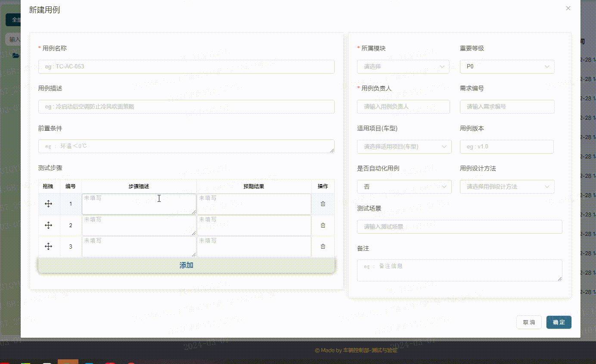596x364 pixels.
Task: Open the 是否自动化用例 dropdown showing 否
Action: coord(404,186)
